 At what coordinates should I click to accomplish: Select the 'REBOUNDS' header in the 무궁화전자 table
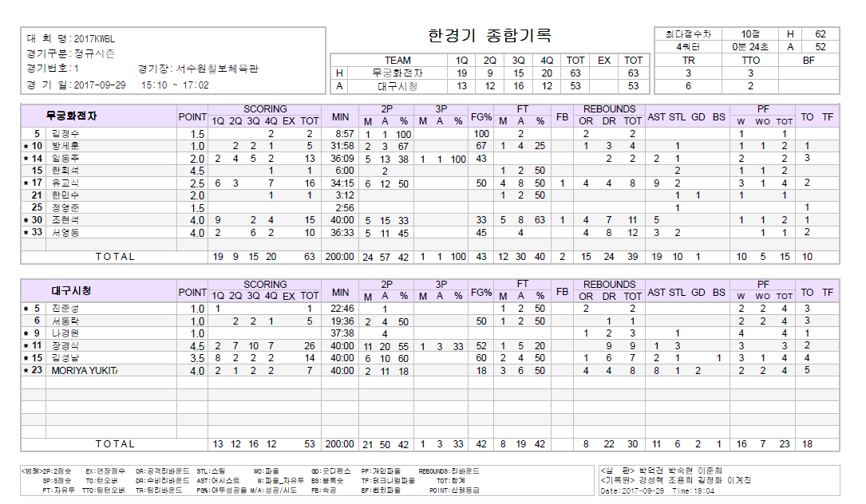point(609,109)
